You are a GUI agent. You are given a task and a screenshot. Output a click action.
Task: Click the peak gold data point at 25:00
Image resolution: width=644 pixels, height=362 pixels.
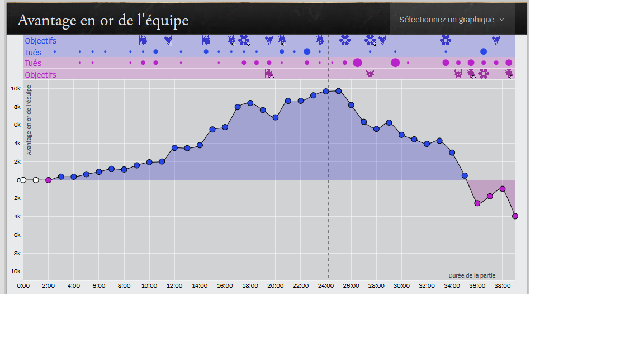click(338, 91)
